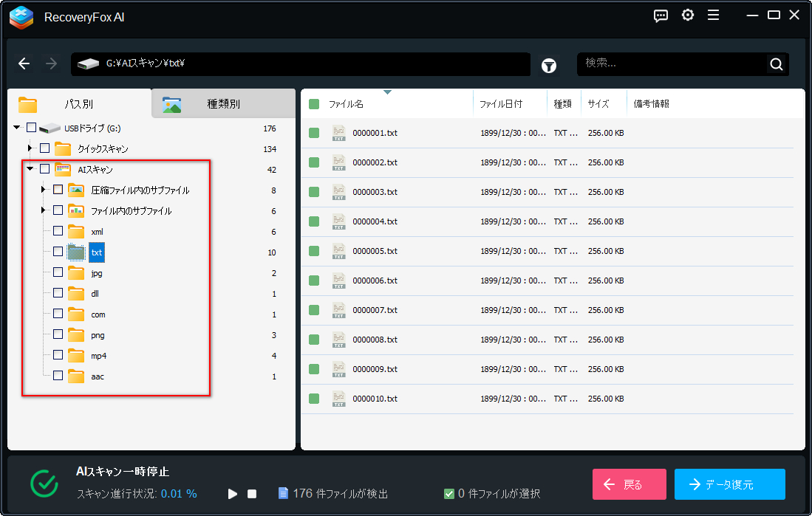Click the green scan status checkmark icon
The width and height of the screenshot is (812, 516).
tap(44, 484)
